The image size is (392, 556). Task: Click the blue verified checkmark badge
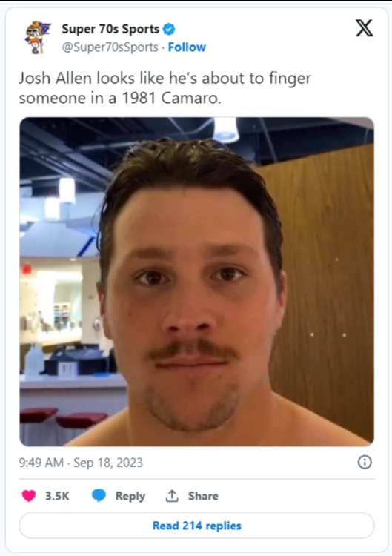(x=169, y=29)
